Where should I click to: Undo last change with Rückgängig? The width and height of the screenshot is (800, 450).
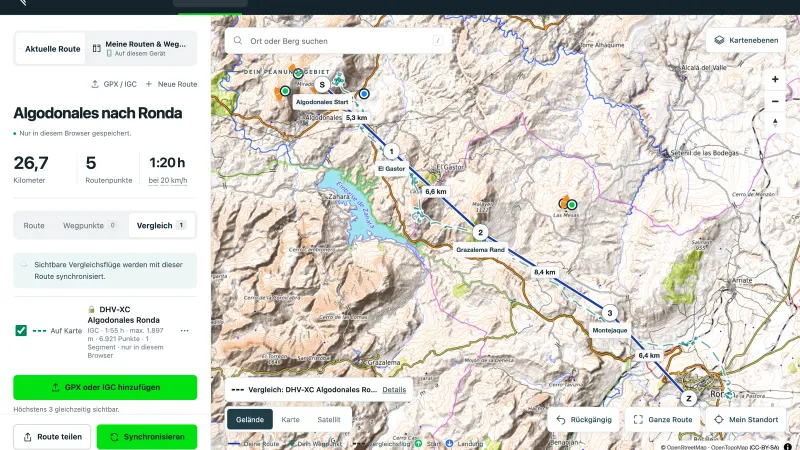584,419
